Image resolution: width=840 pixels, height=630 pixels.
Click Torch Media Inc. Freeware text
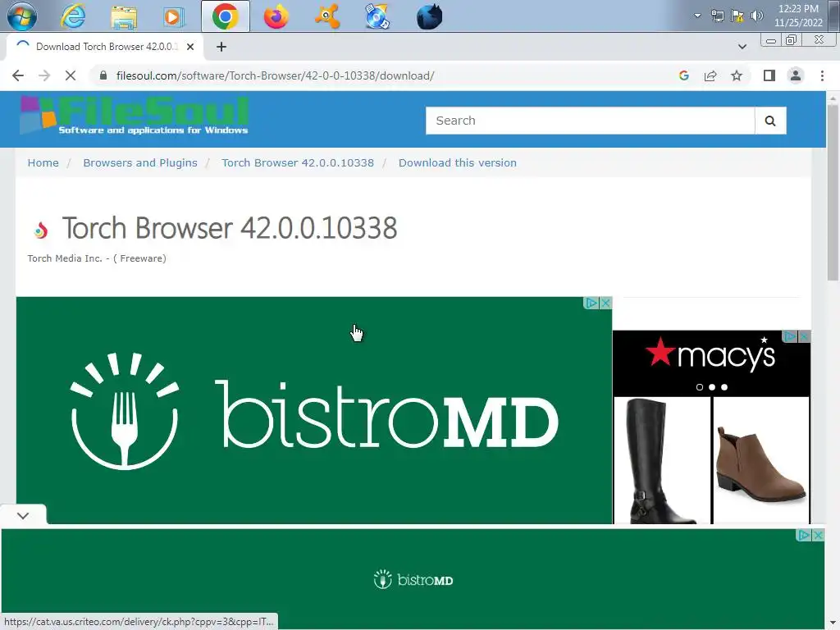click(97, 258)
